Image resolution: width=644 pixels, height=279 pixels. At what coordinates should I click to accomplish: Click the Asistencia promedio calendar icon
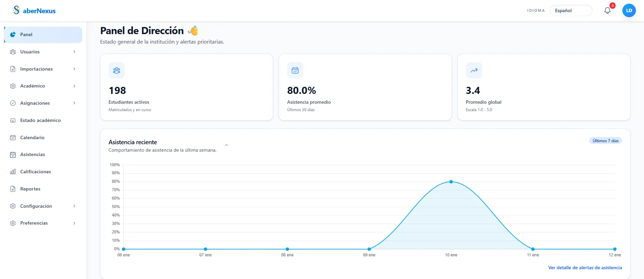point(295,70)
